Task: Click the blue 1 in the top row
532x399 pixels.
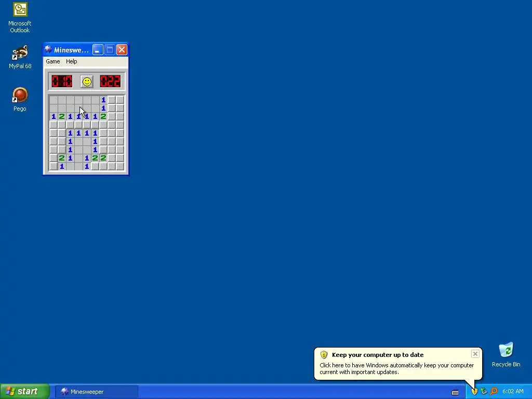Action: coord(103,100)
